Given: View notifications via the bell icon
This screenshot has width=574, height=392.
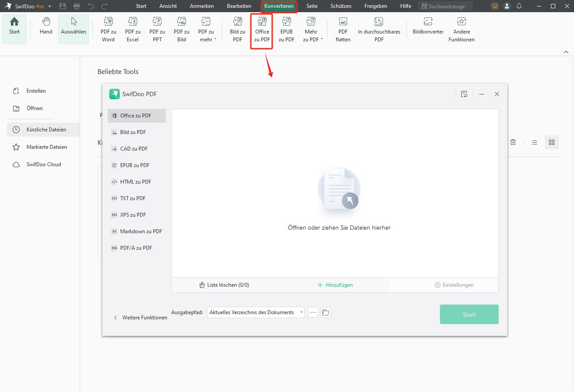Looking at the screenshot, I should click(x=519, y=6).
